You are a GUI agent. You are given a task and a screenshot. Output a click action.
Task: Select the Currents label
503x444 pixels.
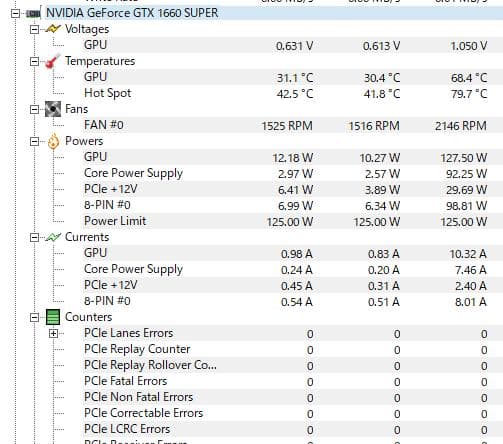tap(87, 237)
